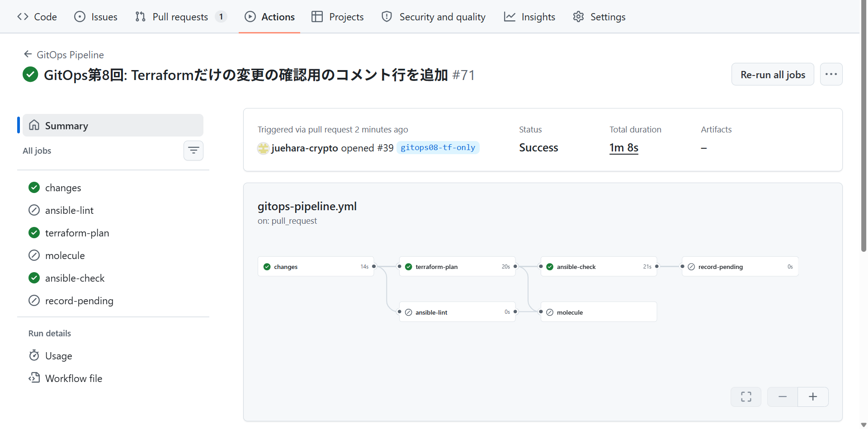This screenshot has width=868, height=429.
Task: Click ansible-lint node in workflow graph
Action: pyautogui.click(x=457, y=312)
